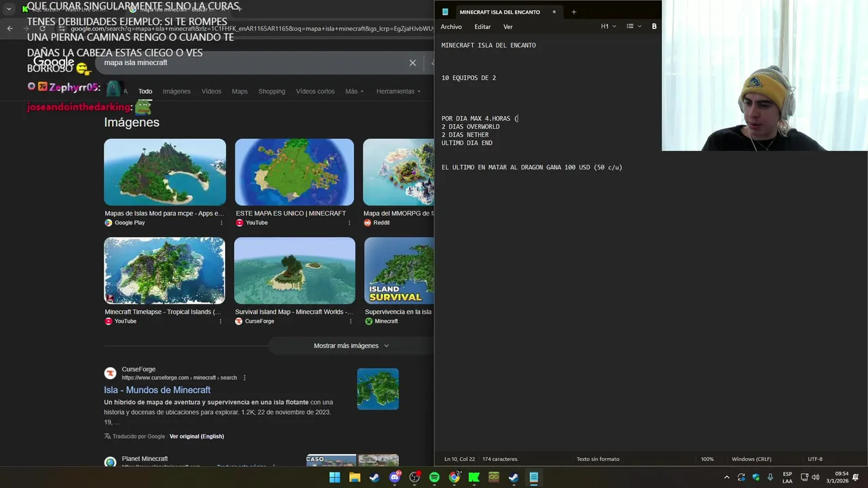Image resolution: width=868 pixels, height=488 pixels.
Task: Select the Videos search tab
Action: click(x=211, y=91)
